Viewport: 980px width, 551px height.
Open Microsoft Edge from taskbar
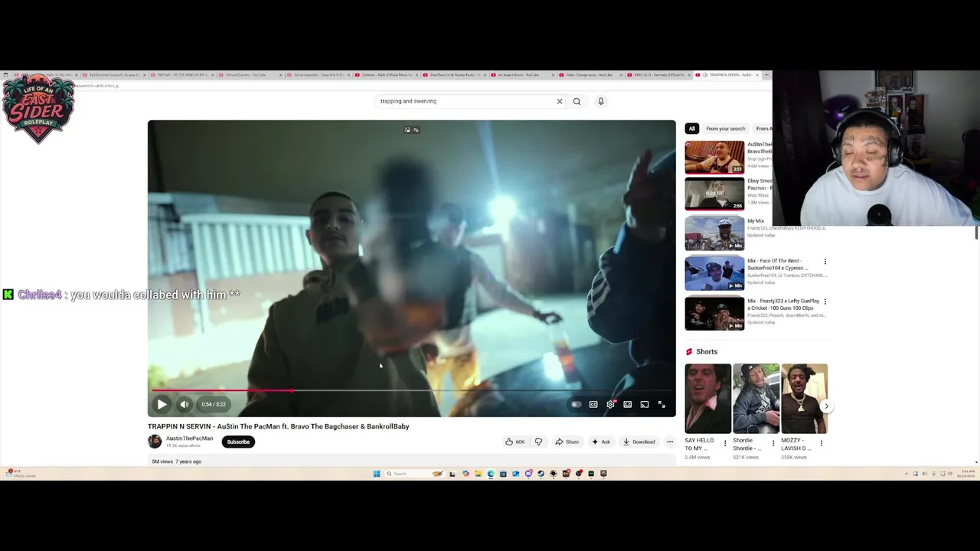pyautogui.click(x=491, y=474)
